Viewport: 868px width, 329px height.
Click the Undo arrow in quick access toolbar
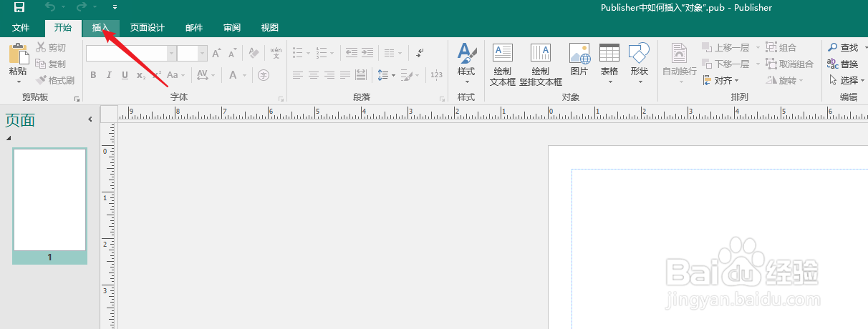[49, 8]
